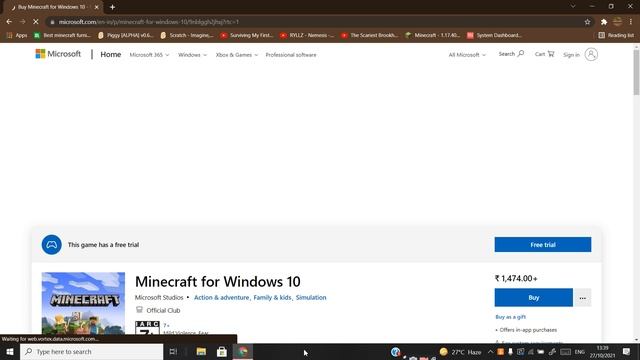This screenshot has width=640, height=360.
Task: Show hidden system tray icons
Action: 490,351
